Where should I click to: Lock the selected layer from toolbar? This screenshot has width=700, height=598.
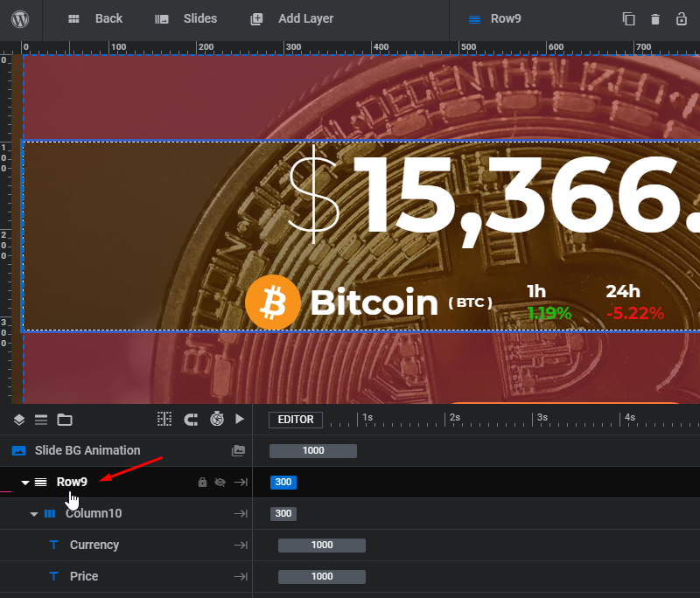(682, 19)
